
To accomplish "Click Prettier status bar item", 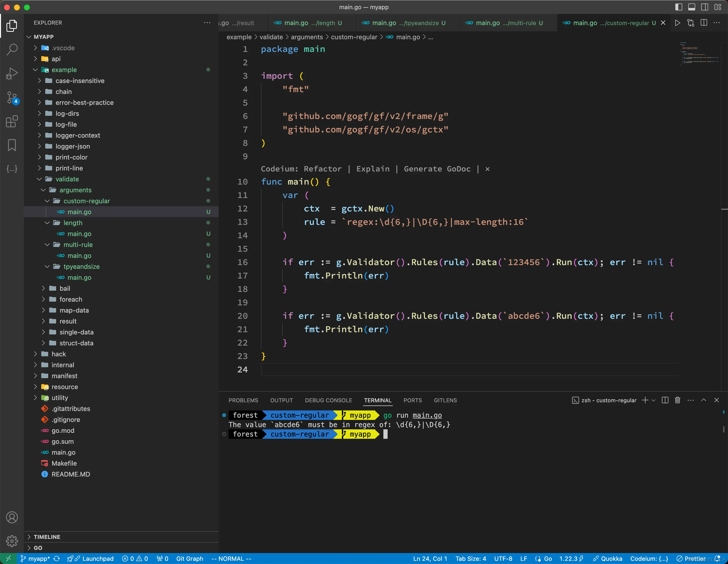I will [x=691, y=558].
